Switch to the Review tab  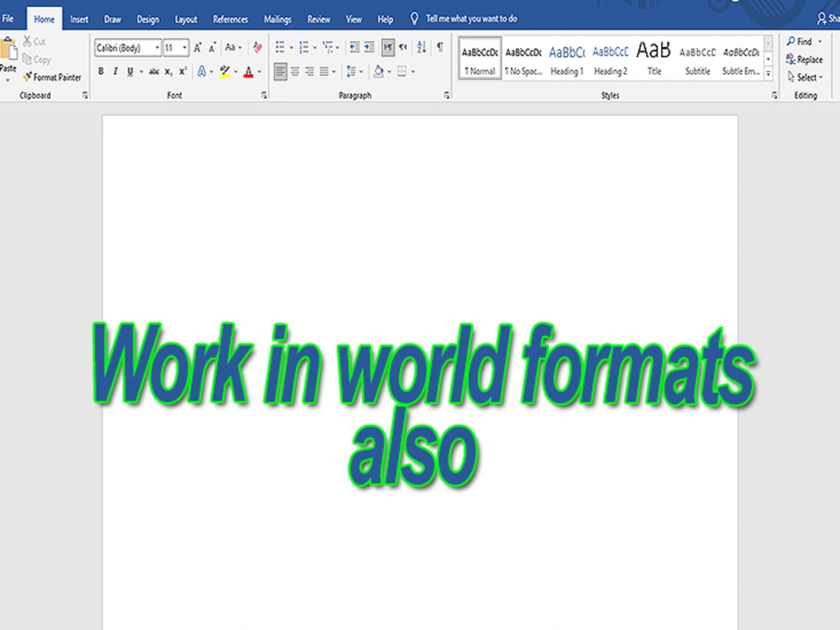click(318, 19)
